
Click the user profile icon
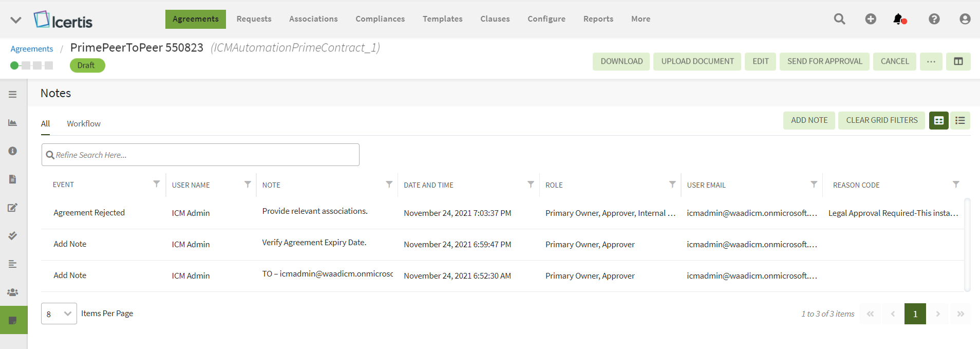coord(965,19)
